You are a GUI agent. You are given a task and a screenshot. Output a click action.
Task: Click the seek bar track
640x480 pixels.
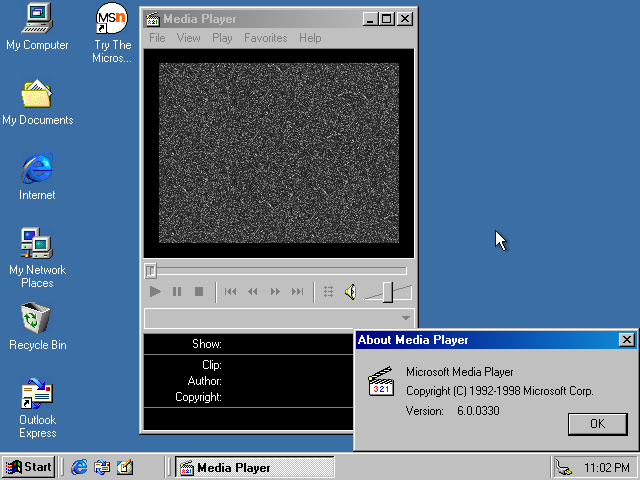(276, 270)
